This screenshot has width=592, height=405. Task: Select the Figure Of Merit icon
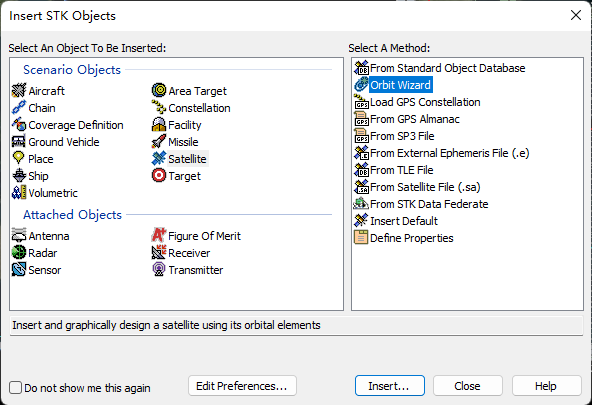(159, 236)
